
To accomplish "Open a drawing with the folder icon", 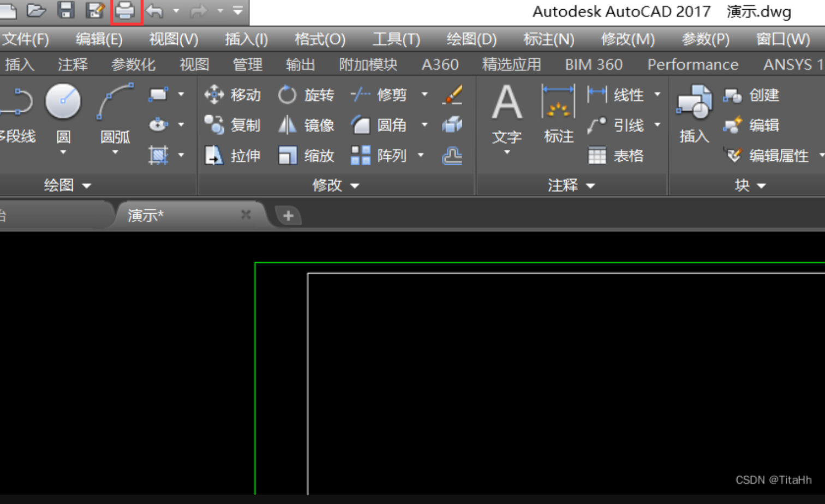I will (36, 10).
